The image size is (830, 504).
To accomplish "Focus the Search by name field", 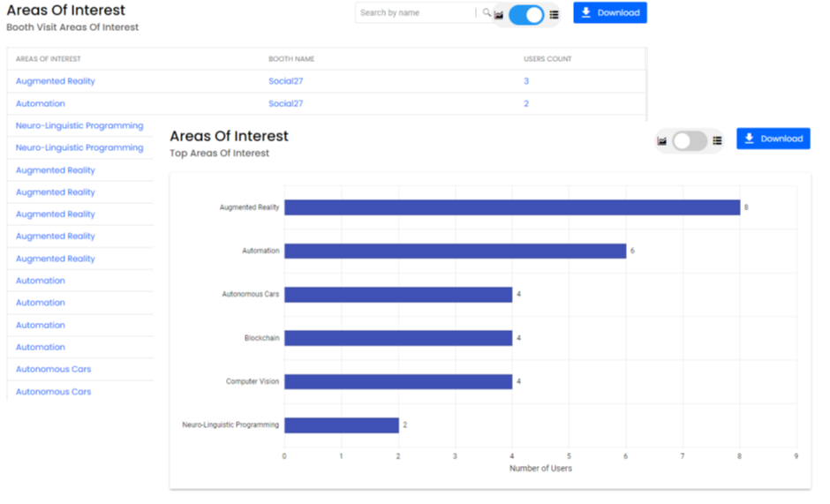I will tap(415, 13).
